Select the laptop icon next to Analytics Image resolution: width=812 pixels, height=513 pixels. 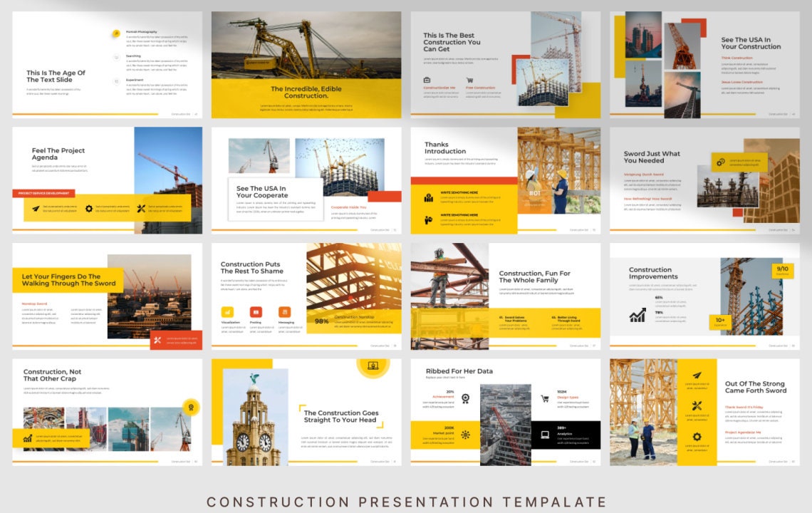[x=545, y=434]
